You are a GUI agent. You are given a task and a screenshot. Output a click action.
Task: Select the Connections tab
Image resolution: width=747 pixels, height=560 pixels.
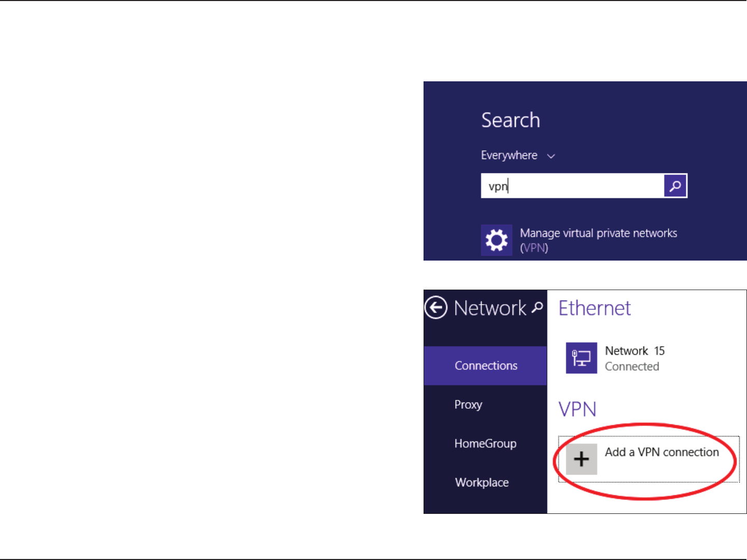(x=486, y=366)
